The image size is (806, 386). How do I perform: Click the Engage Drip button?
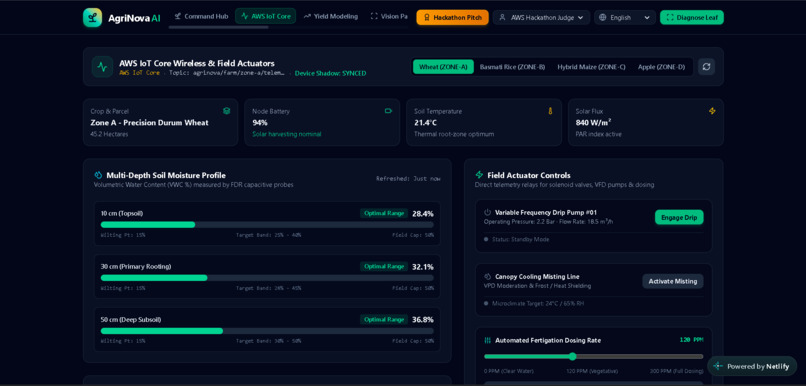(679, 217)
